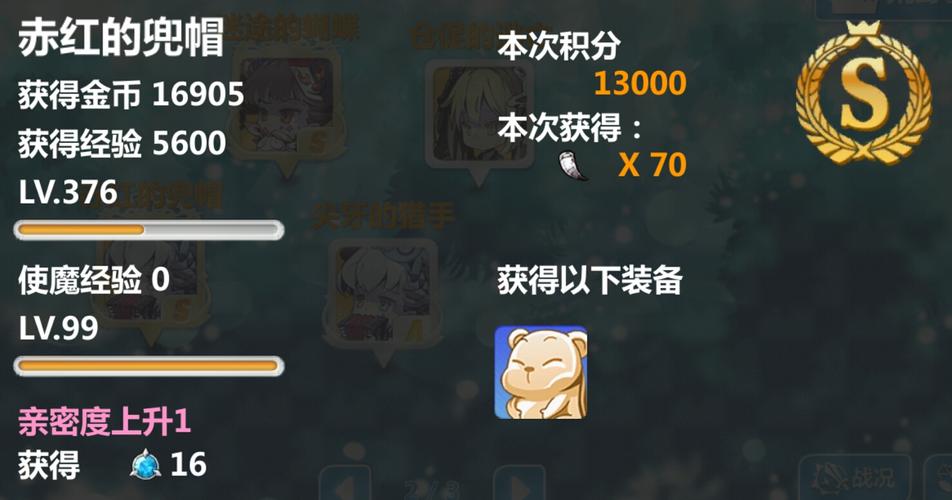
Task: Click the white fang item icon
Action: pyautogui.click(x=574, y=166)
